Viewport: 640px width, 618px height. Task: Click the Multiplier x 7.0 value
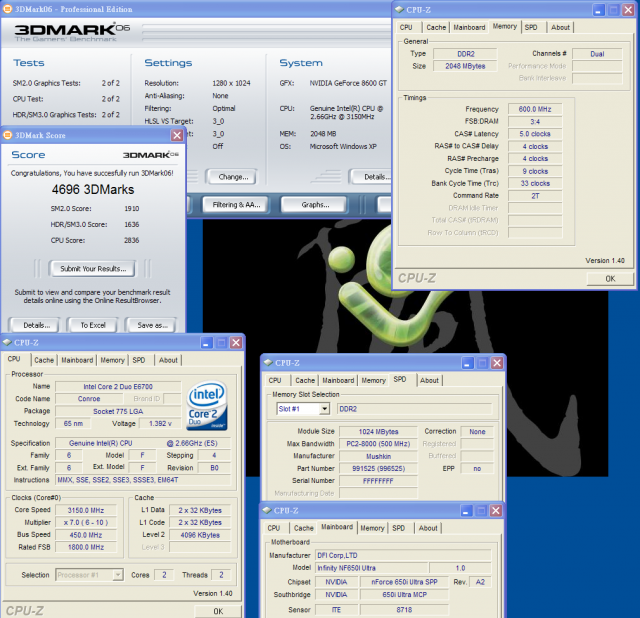pos(86,522)
